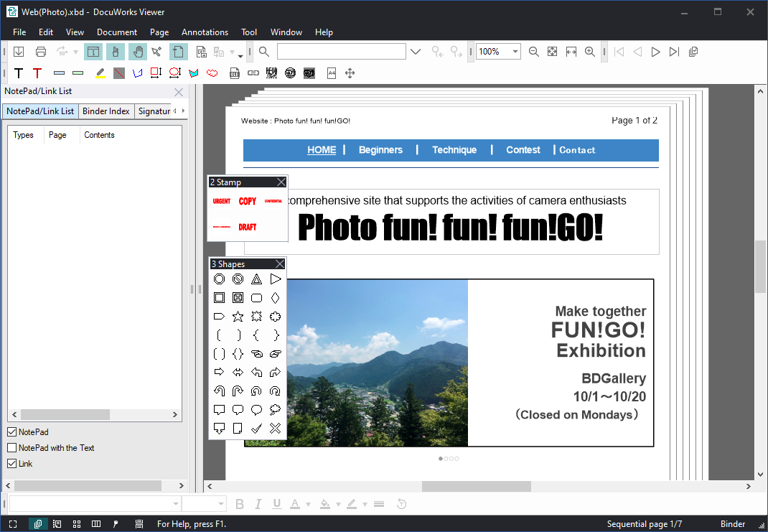Switch to the Binder Index tab
Image resolution: width=768 pixels, height=532 pixels.
point(106,111)
